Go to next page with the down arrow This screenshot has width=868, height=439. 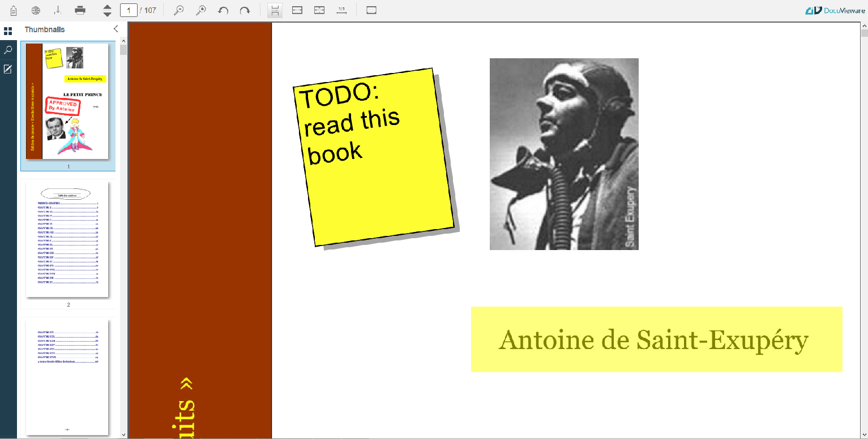[x=108, y=14]
